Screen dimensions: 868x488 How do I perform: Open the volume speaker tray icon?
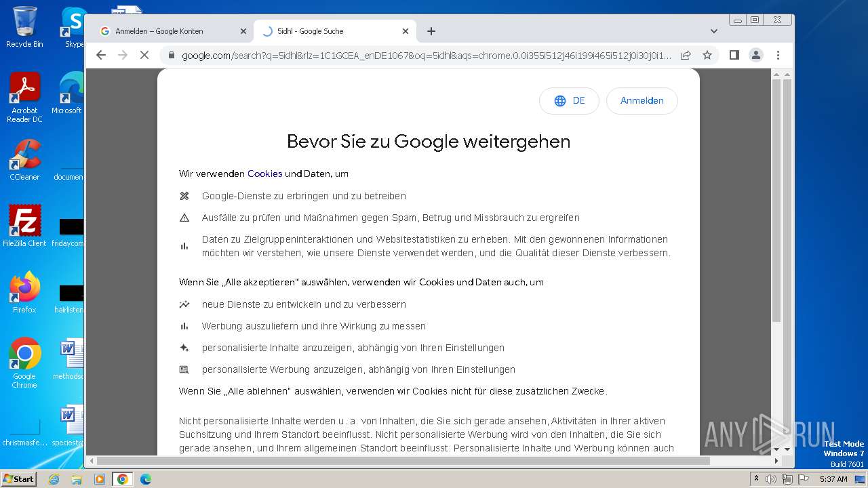[x=771, y=479]
